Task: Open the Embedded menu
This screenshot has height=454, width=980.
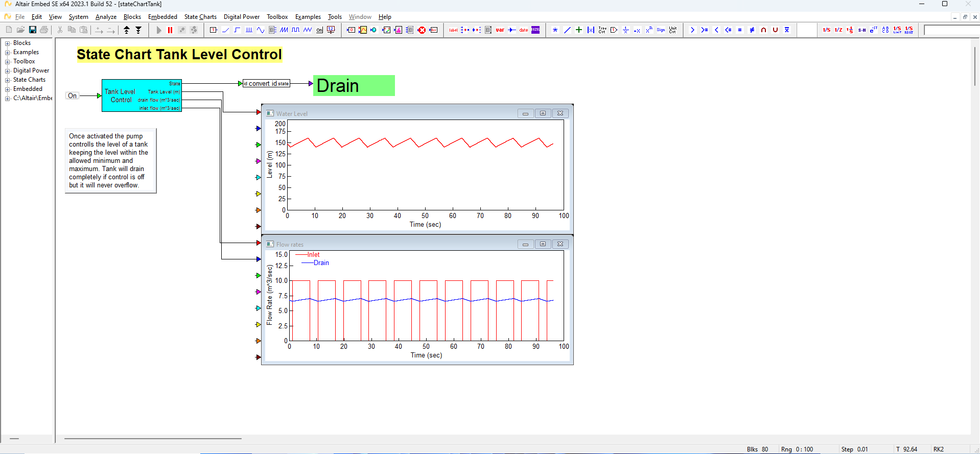Action: (x=162, y=17)
